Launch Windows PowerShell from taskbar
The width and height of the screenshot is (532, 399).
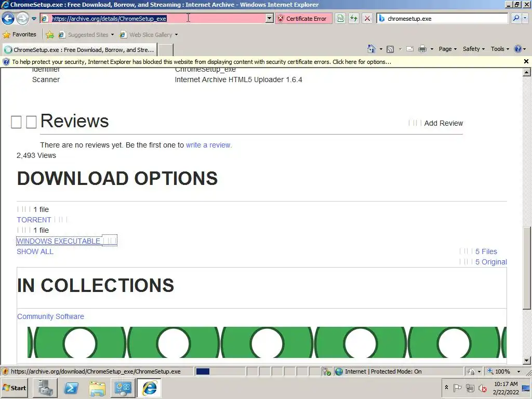pyautogui.click(x=71, y=388)
